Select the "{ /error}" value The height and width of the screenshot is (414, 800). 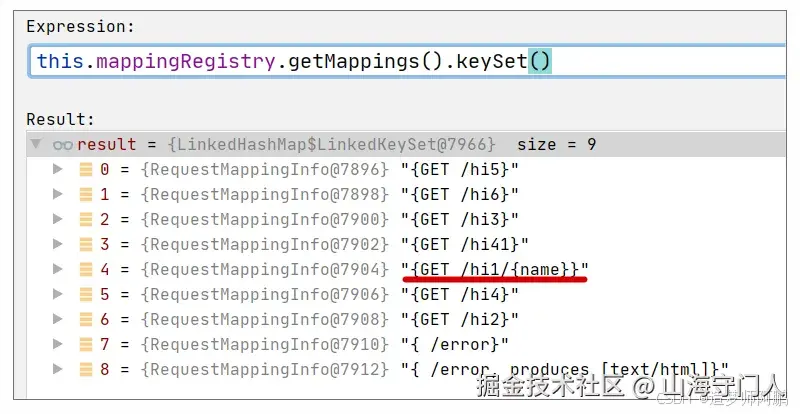(455, 345)
